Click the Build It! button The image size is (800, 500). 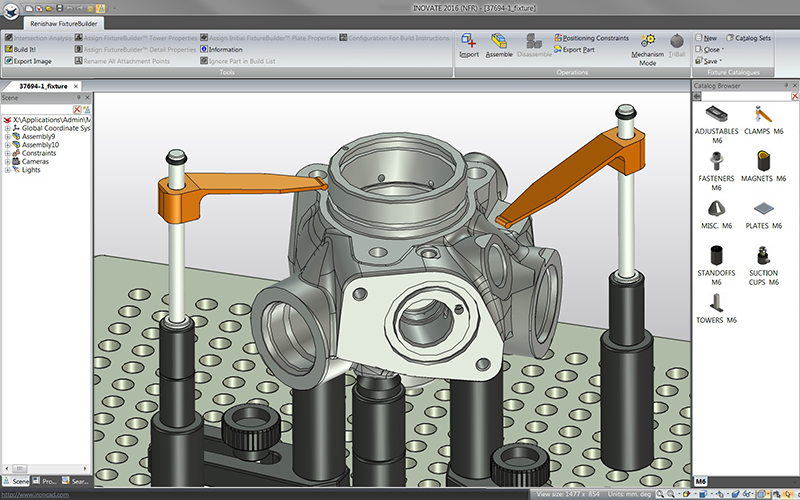25,49
